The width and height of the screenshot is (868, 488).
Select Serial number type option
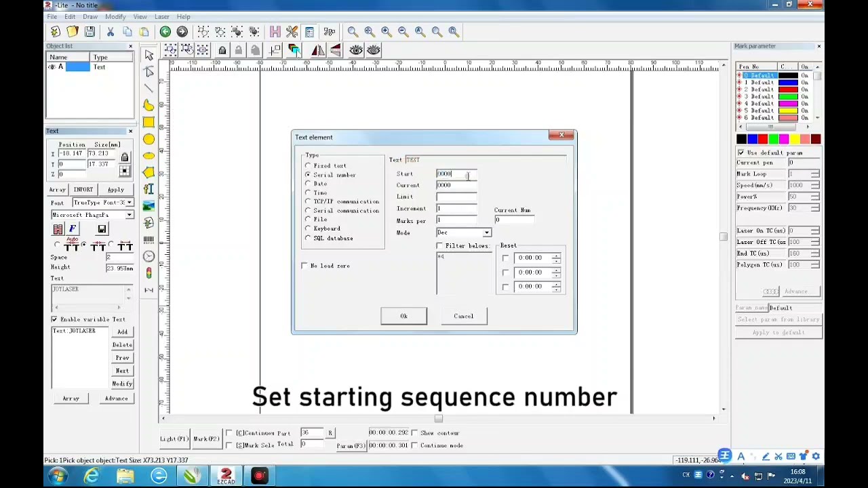pos(330,175)
